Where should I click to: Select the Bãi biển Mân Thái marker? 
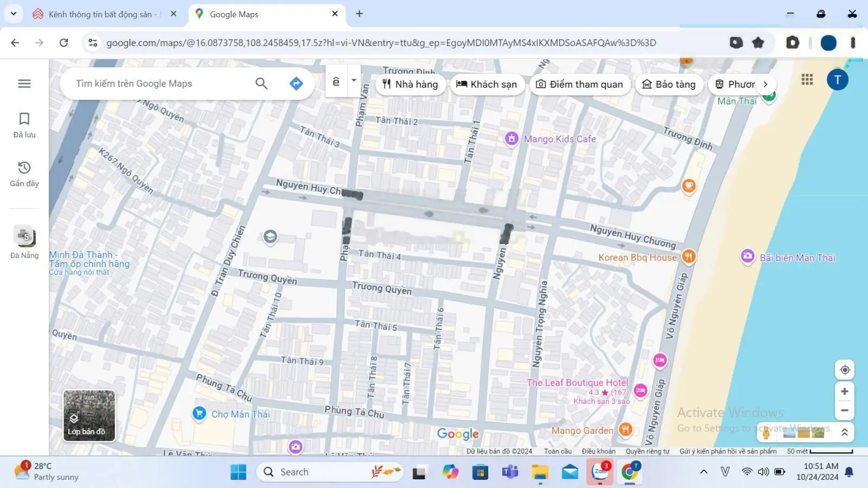748,256
